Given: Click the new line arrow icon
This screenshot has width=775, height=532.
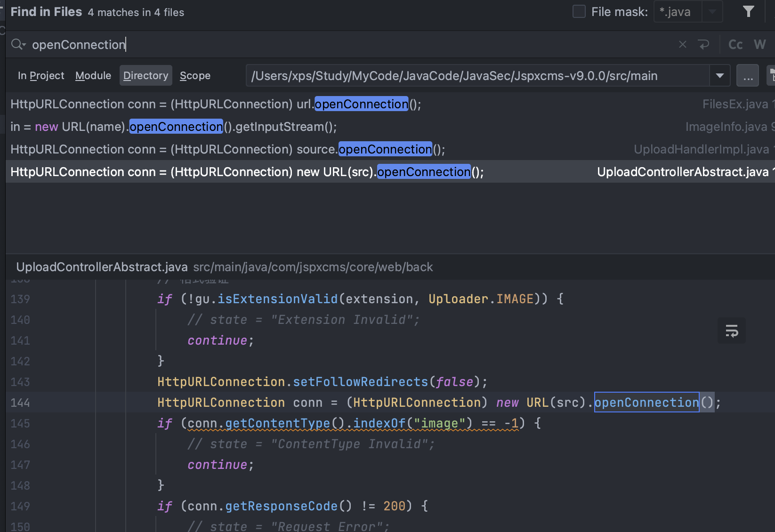Looking at the screenshot, I should (x=703, y=45).
